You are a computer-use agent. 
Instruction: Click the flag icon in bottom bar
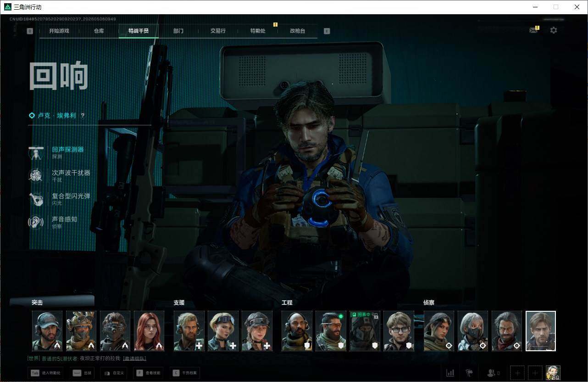point(469,373)
